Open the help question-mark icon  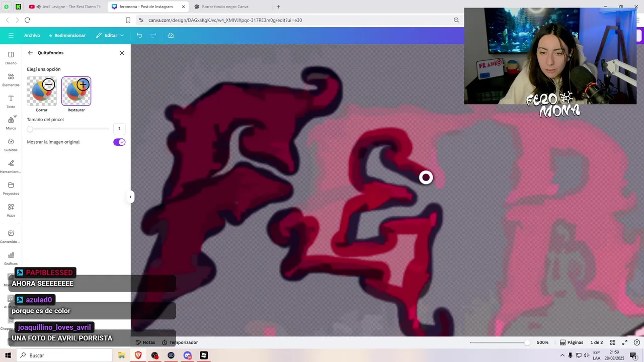coord(637,342)
